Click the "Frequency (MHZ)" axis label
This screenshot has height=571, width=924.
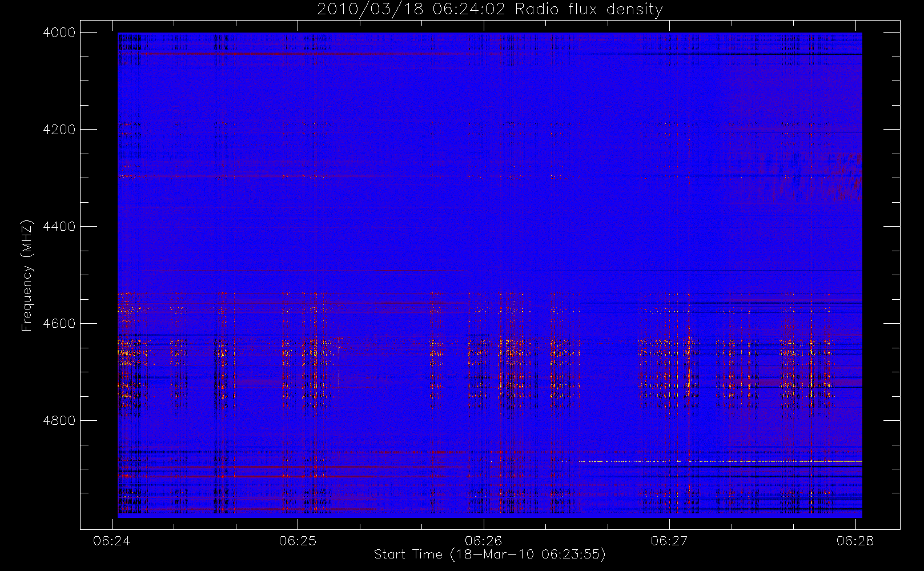click(x=27, y=275)
